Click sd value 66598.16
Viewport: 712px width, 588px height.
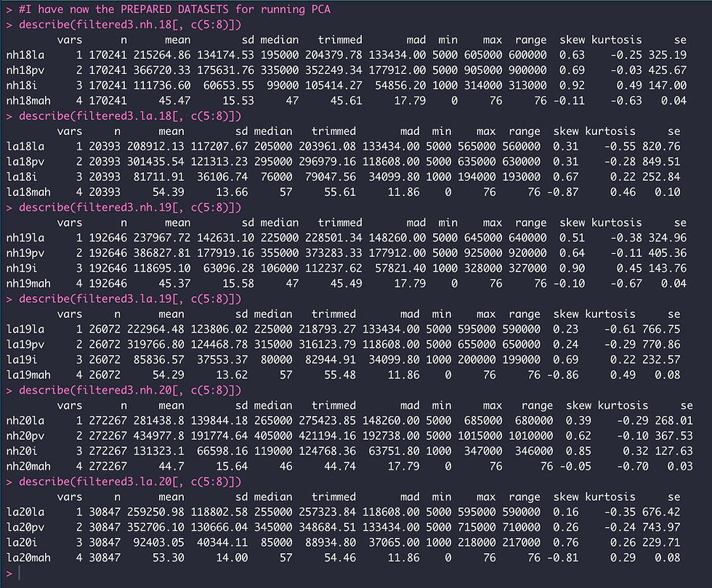[x=222, y=452]
